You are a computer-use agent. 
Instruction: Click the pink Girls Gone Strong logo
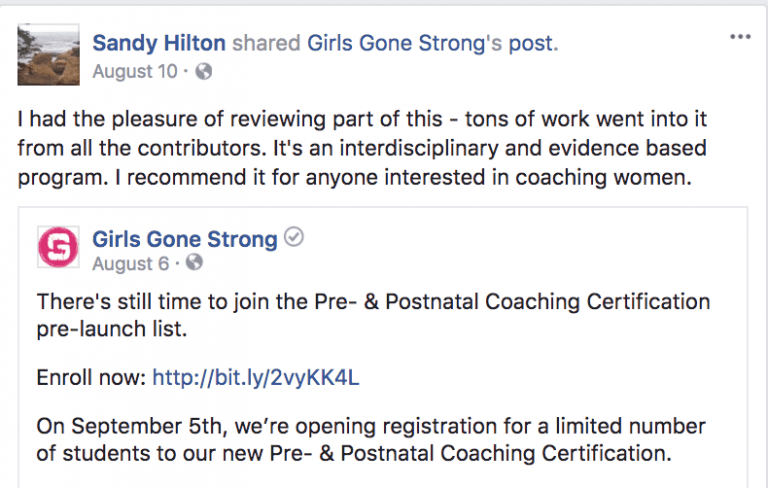(58, 247)
